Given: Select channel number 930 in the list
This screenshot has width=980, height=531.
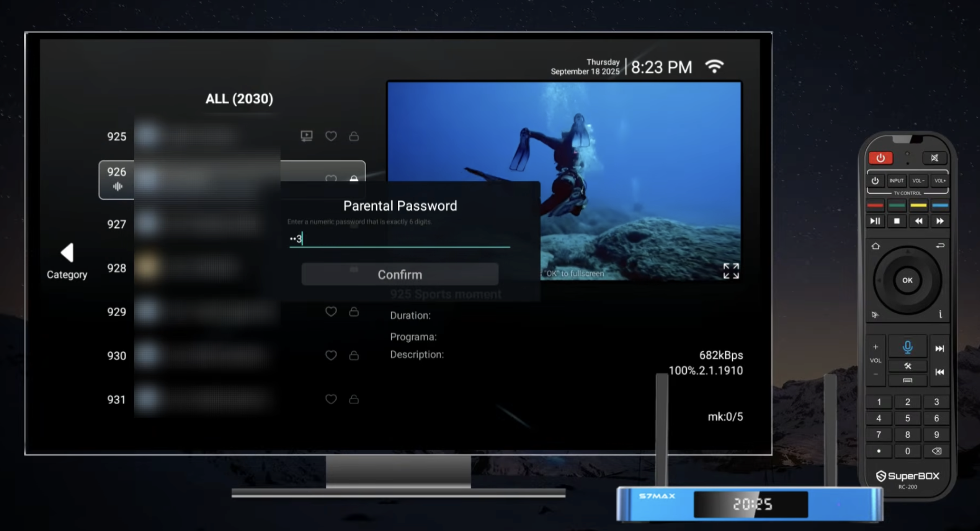Looking at the screenshot, I should point(116,356).
